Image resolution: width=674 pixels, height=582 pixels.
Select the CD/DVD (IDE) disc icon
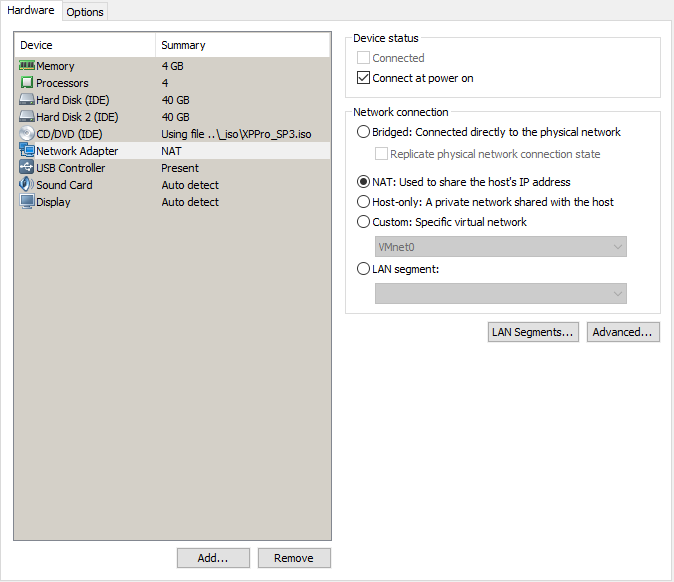pyautogui.click(x=27, y=133)
